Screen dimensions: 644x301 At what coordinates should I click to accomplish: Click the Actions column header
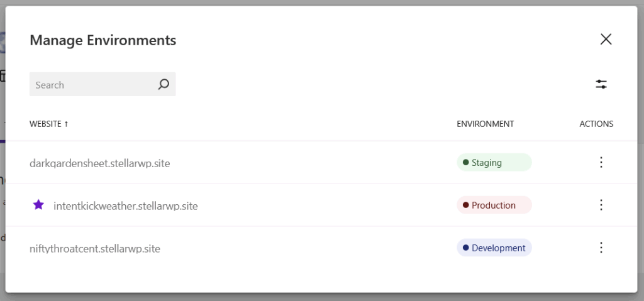pos(596,124)
